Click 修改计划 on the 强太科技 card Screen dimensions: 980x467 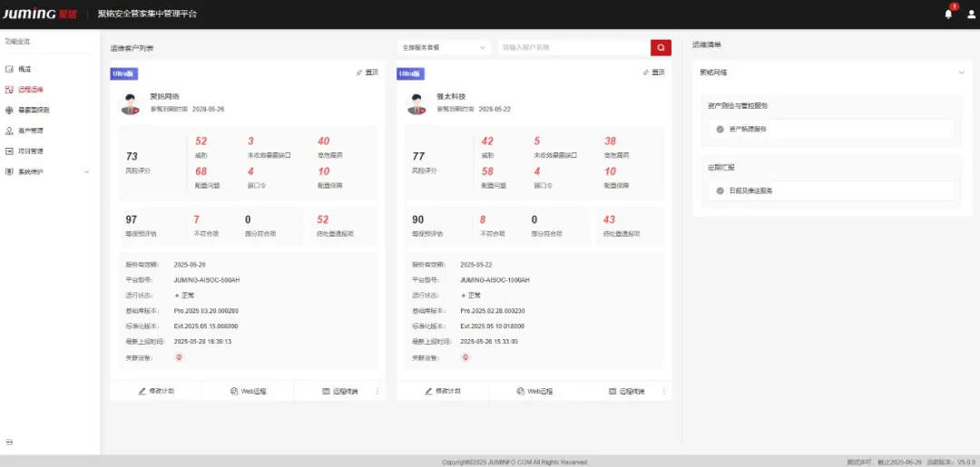[x=443, y=391]
